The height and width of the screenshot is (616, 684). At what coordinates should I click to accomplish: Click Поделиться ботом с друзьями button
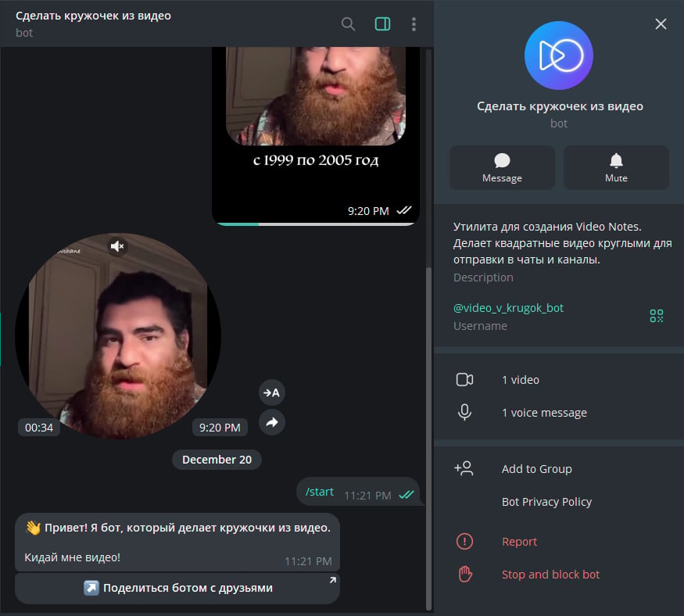pyautogui.click(x=177, y=588)
